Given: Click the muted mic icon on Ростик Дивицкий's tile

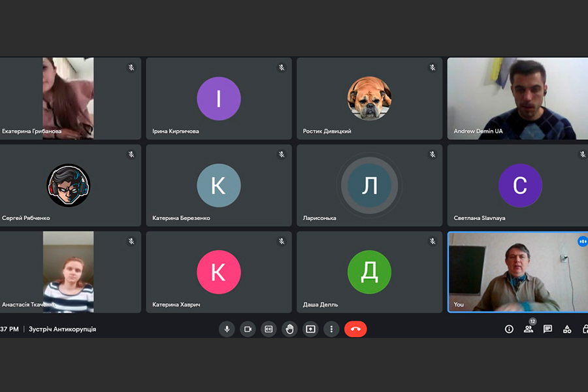Looking at the screenshot, I should pyautogui.click(x=433, y=67).
